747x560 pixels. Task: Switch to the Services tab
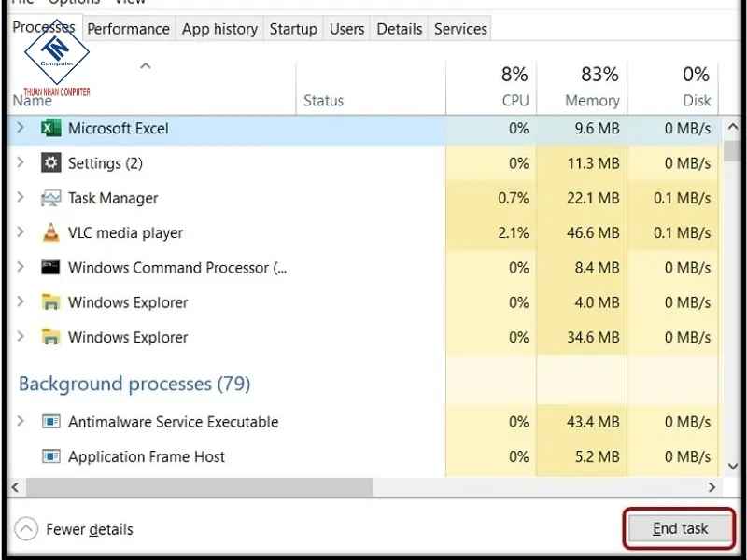(459, 29)
